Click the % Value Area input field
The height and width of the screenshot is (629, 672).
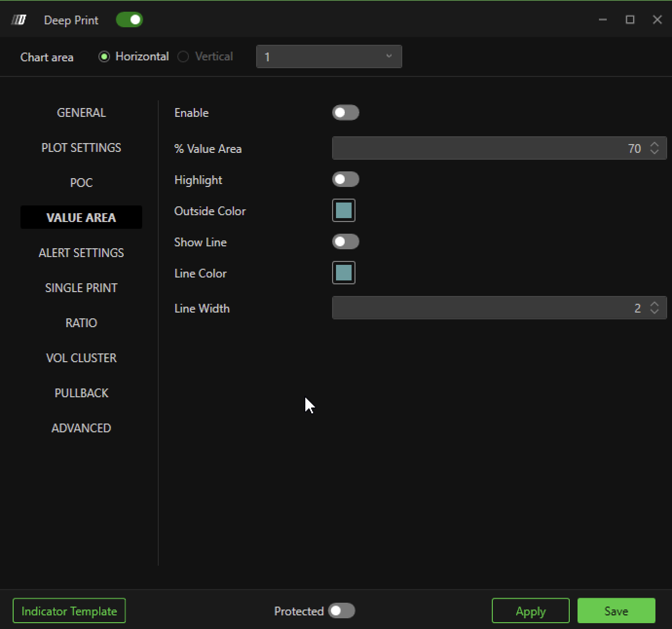(487, 148)
